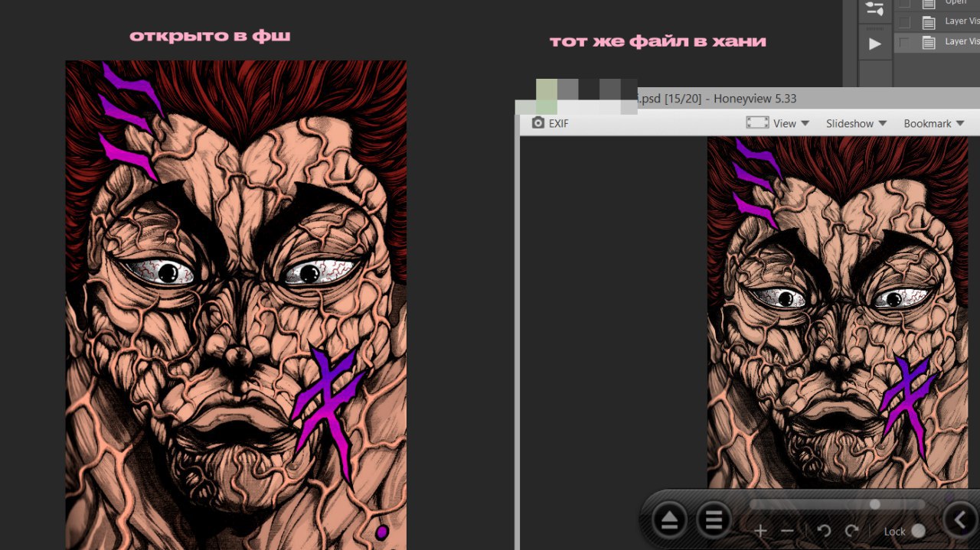Rotate image counterclockwise in Honeyview
980x550 pixels.
tap(824, 531)
